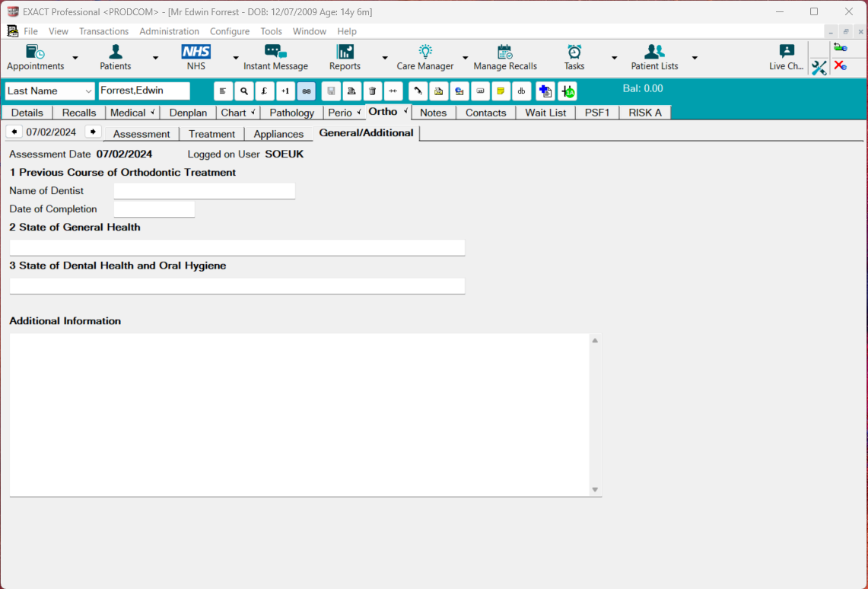Click the Name of Dentist input field
Screen dimensions: 868x589
click(204, 191)
